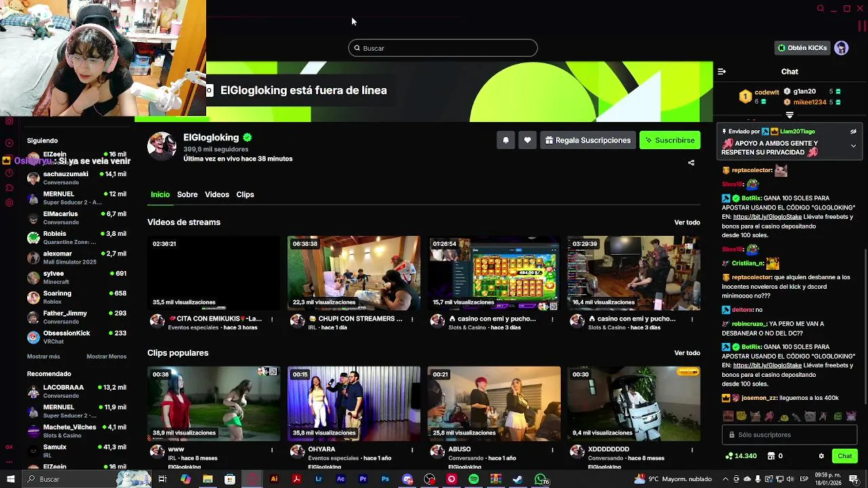Open sachauzumaki channel in Siguiendo list
The width and height of the screenshot is (868, 488).
click(x=77, y=178)
